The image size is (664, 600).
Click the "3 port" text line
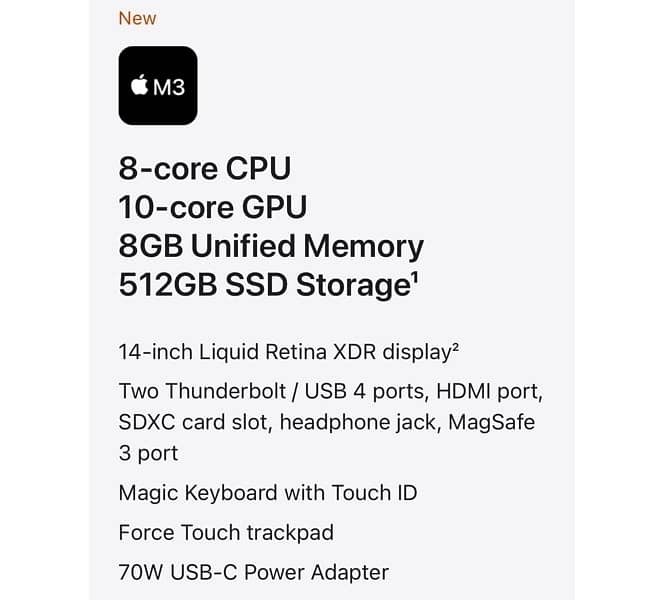coord(148,453)
